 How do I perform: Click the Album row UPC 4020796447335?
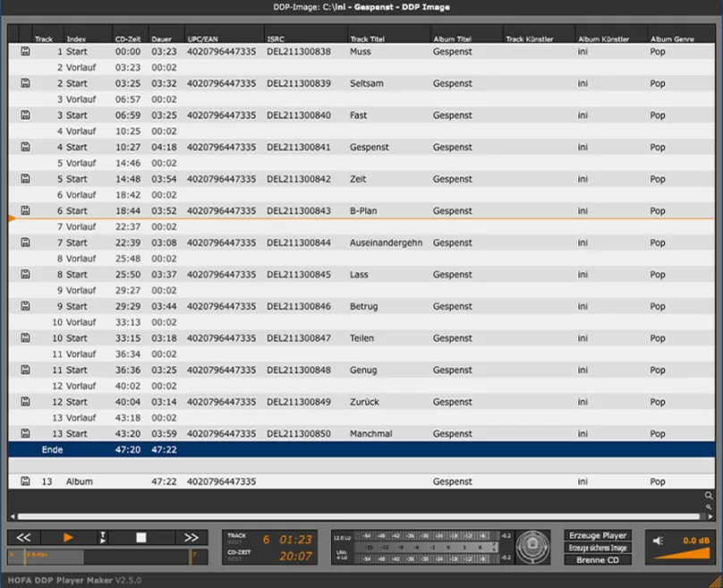pos(221,481)
